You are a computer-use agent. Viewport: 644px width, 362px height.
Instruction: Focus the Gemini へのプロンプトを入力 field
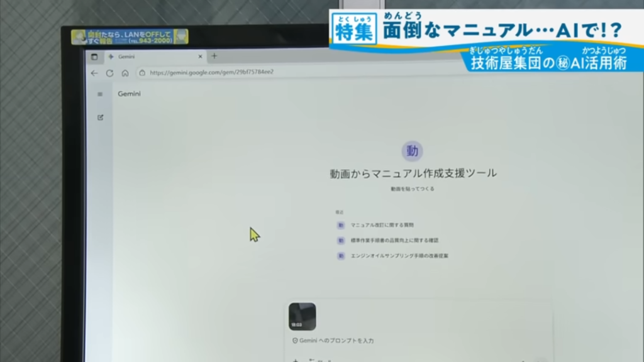pyautogui.click(x=377, y=341)
